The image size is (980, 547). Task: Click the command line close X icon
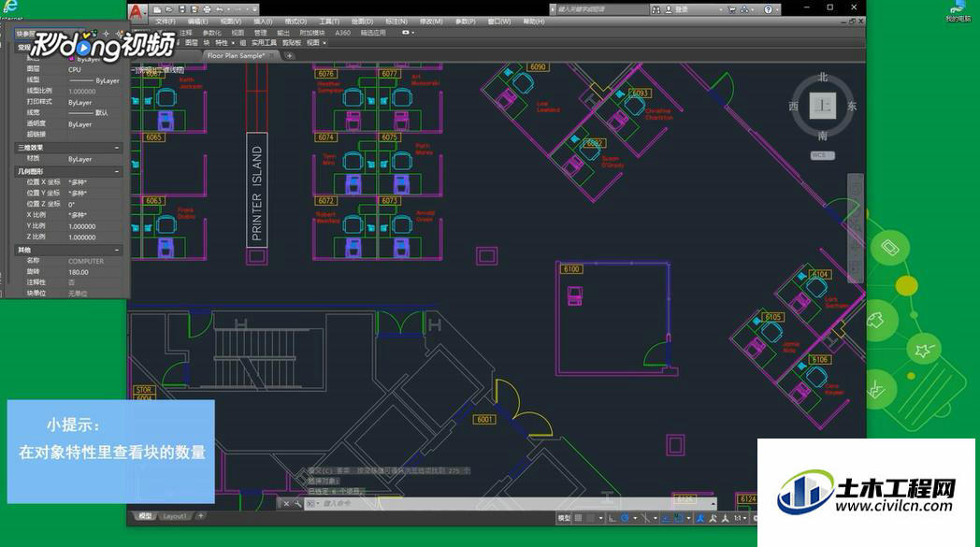(286, 503)
